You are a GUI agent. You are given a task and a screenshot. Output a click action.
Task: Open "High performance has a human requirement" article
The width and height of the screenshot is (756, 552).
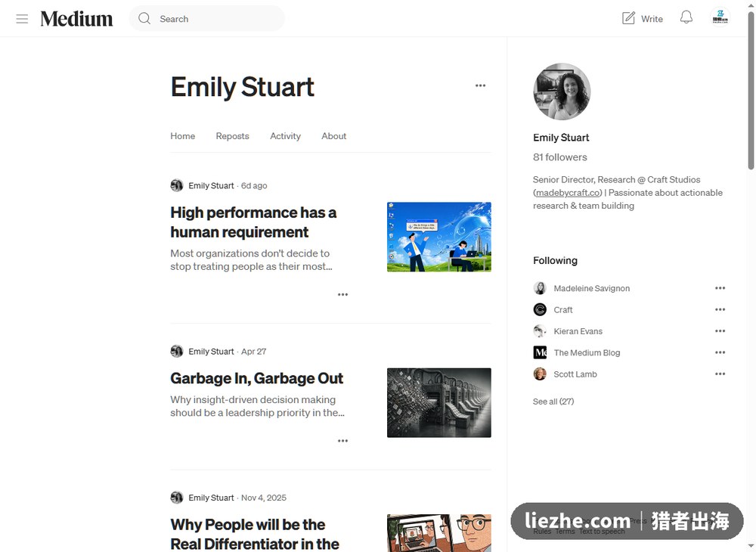(x=253, y=222)
